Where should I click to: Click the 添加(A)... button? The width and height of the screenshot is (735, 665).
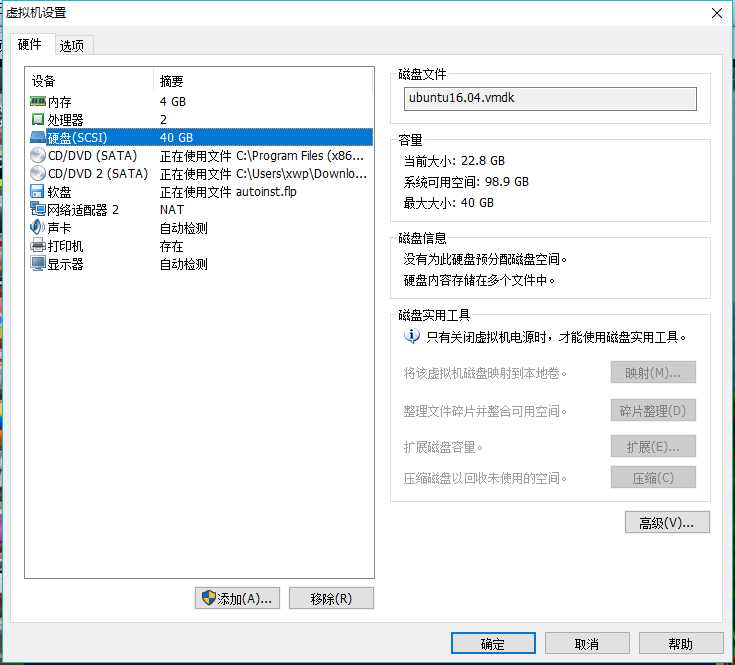coord(238,598)
